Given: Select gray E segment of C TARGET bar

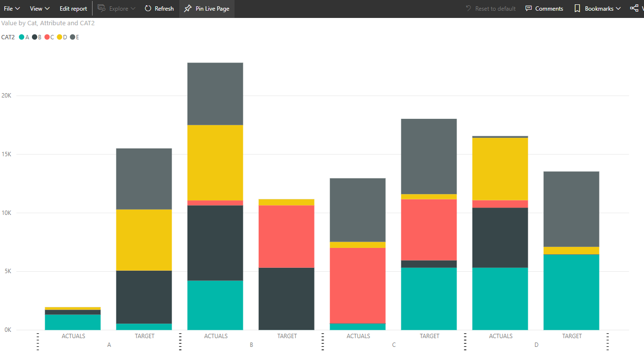Looking at the screenshot, I should click(x=429, y=157).
